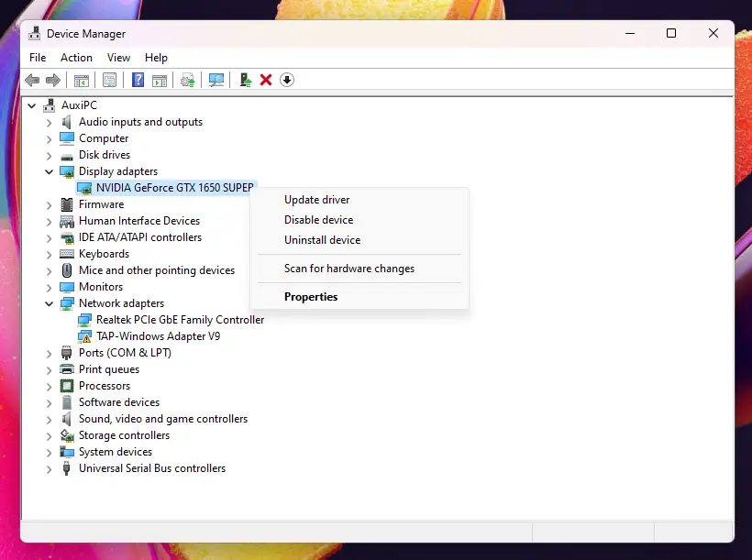Click the Back arrow in the toolbar

(32, 80)
